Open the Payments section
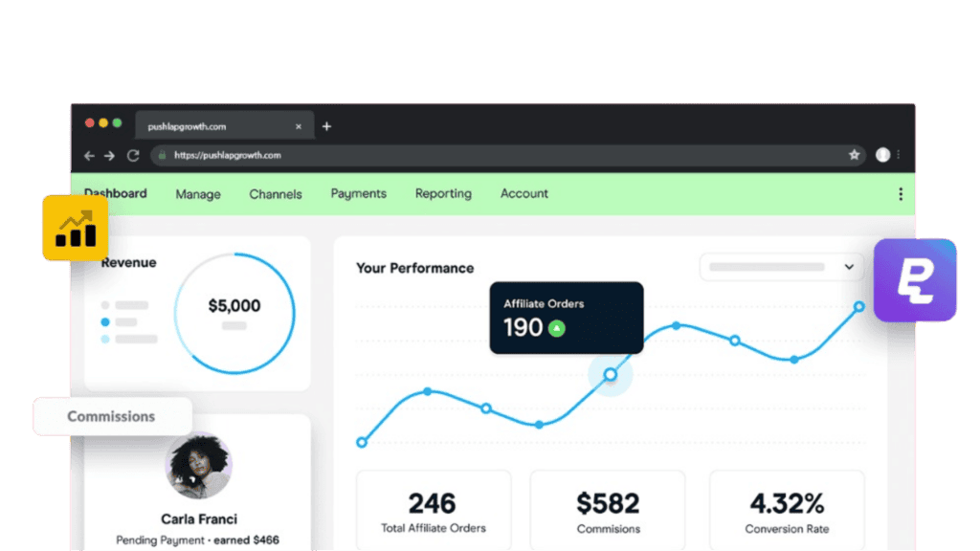This screenshot has width=980, height=551. pos(359,193)
